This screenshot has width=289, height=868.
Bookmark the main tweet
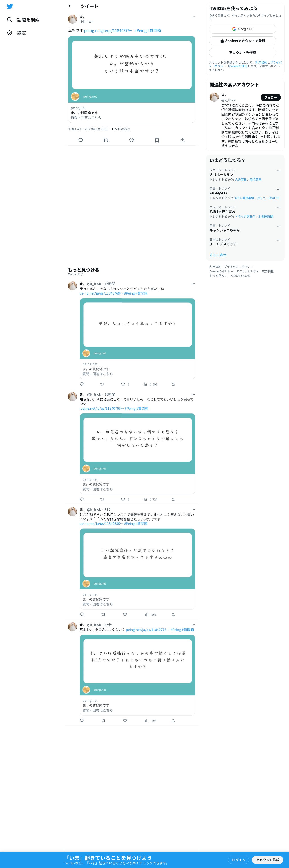point(157,140)
